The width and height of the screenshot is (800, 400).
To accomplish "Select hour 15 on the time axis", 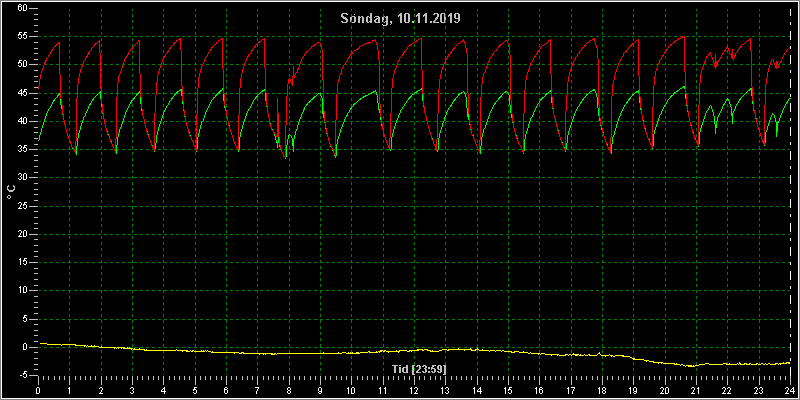I will pyautogui.click(x=508, y=391).
